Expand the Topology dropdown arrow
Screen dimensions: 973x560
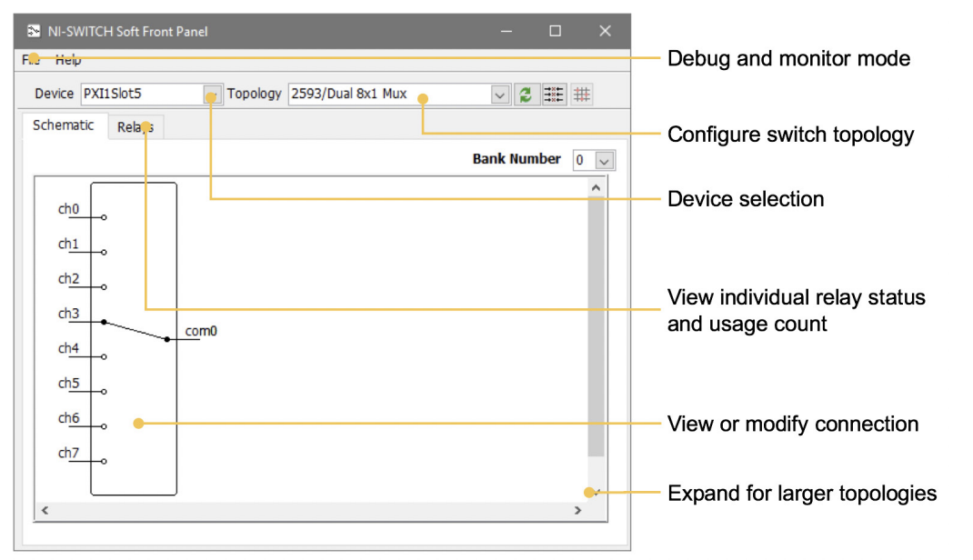[x=499, y=95]
